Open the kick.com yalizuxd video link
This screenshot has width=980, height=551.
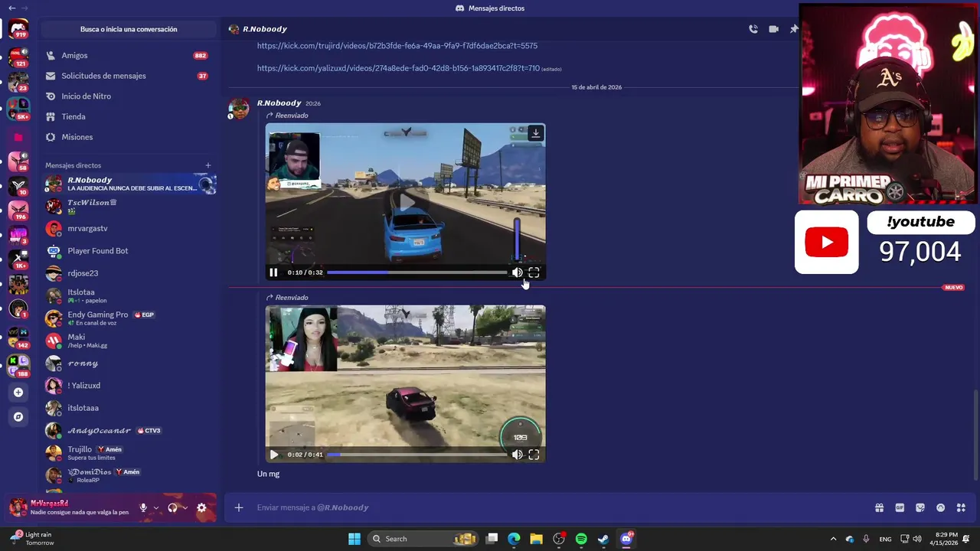pos(398,68)
